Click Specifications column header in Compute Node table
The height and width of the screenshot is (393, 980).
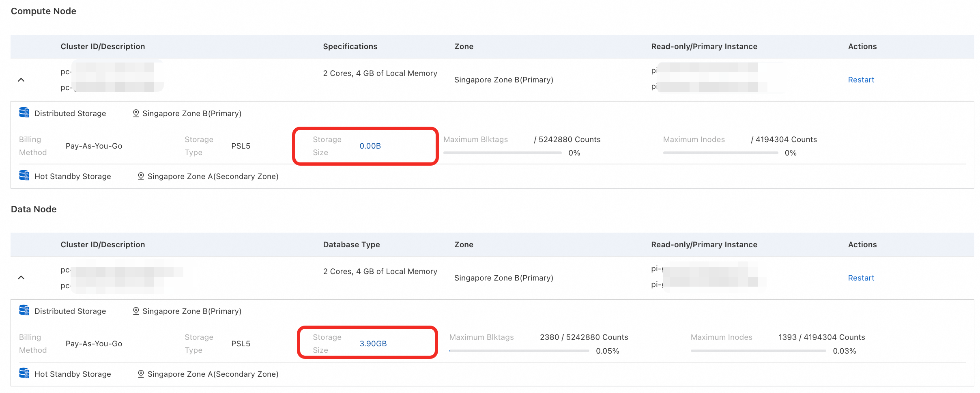pyautogui.click(x=350, y=47)
